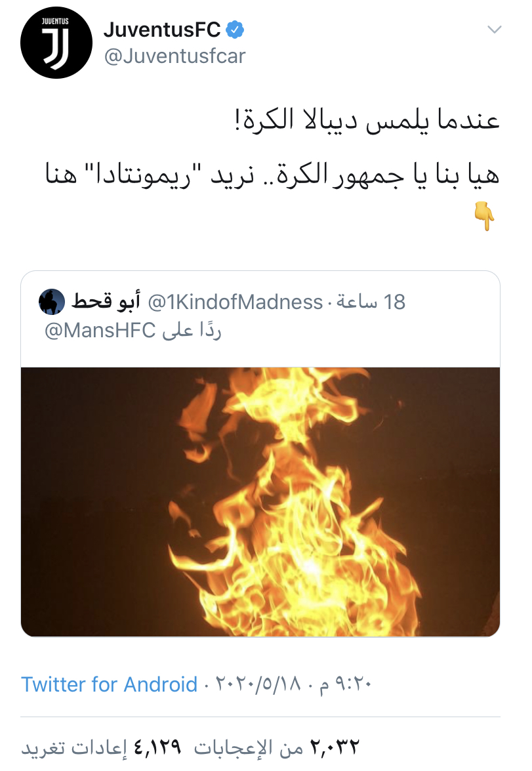Show the retweets count list
The width and height of the screenshot is (532, 771).
pyautogui.click(x=101, y=747)
